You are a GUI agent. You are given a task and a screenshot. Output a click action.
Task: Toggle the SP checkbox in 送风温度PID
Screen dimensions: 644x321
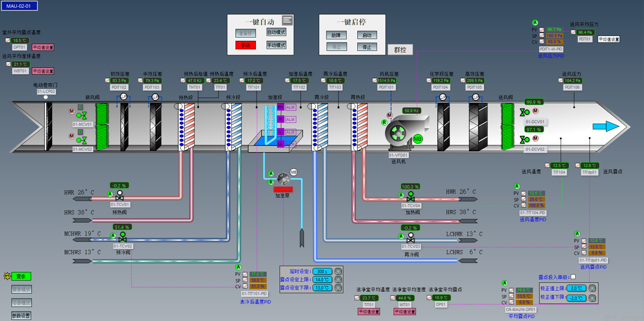(524, 199)
